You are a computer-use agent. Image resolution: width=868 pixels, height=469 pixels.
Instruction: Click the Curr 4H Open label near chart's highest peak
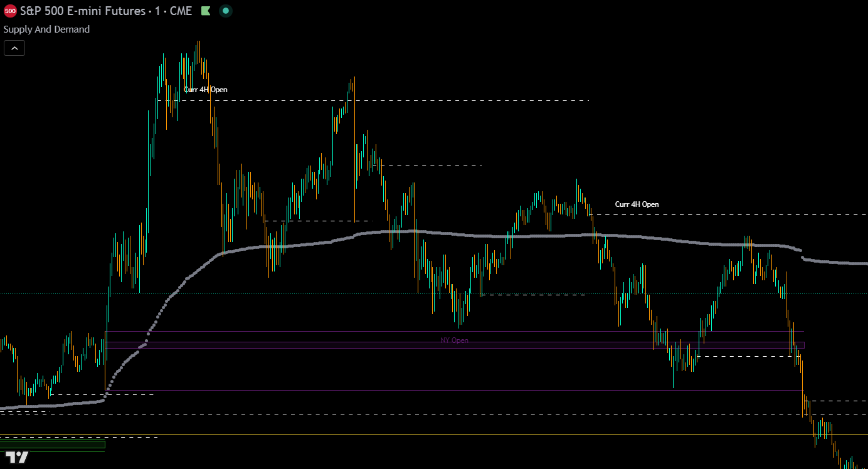point(206,90)
